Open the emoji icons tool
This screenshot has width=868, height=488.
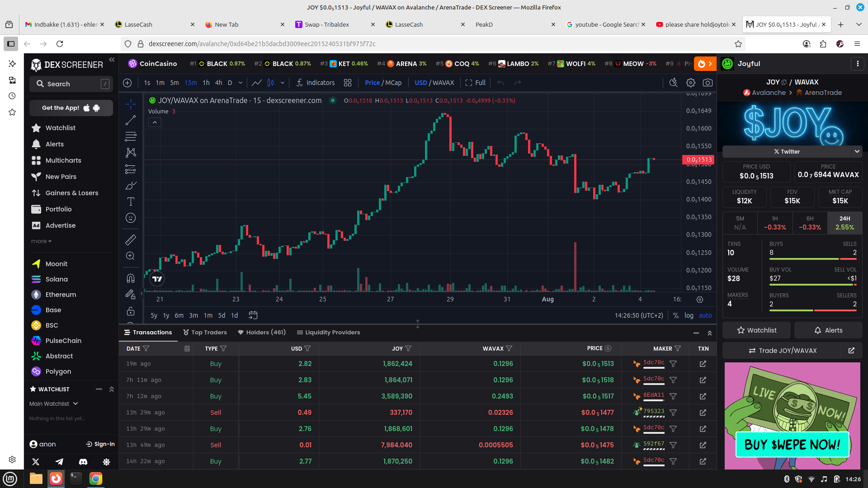coord(131,218)
